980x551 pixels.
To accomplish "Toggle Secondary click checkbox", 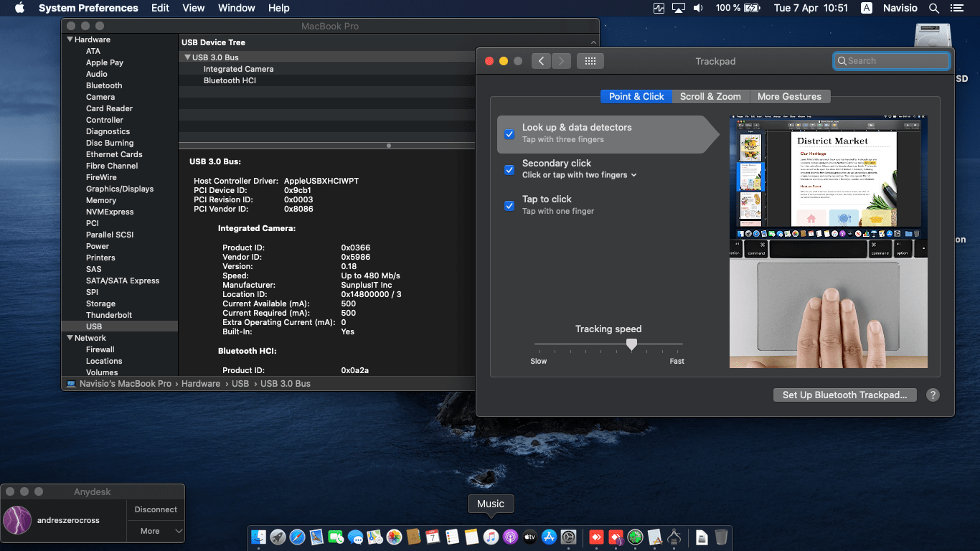I will 509,170.
